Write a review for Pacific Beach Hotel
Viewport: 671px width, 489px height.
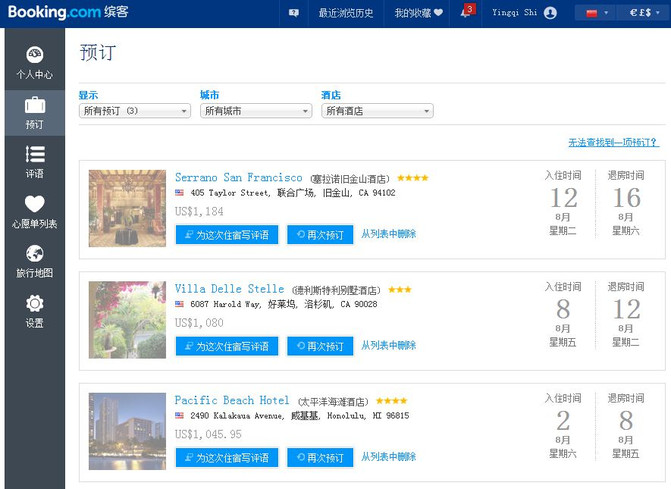pyautogui.click(x=227, y=457)
